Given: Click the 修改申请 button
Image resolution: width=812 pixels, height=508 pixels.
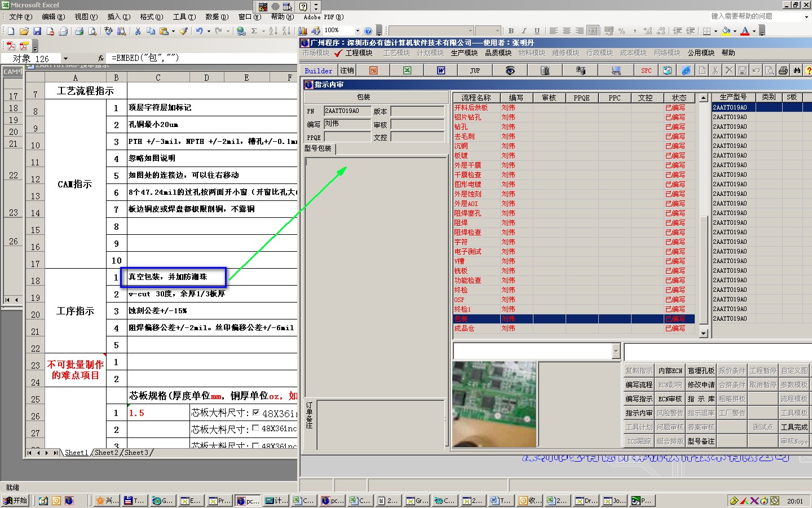Looking at the screenshot, I should [701, 385].
